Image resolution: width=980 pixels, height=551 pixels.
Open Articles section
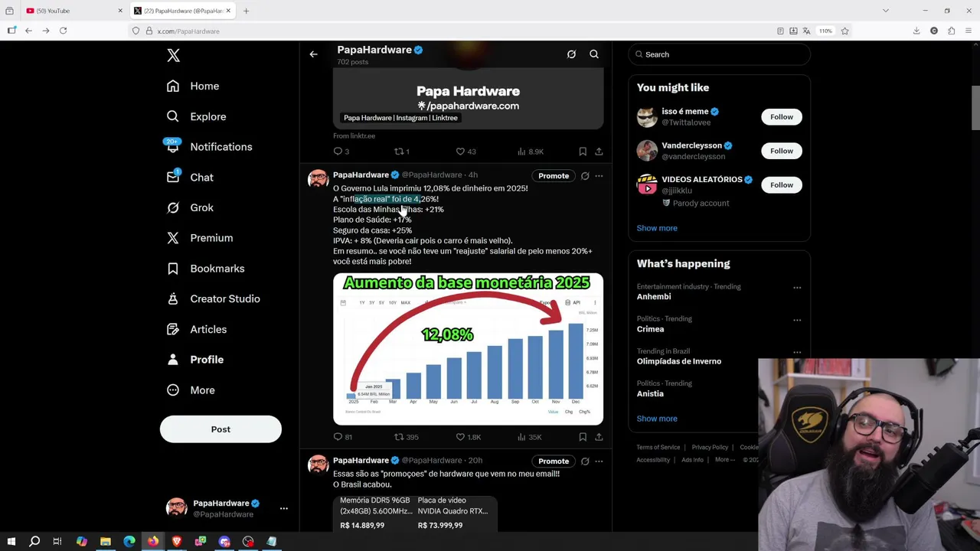197,329
